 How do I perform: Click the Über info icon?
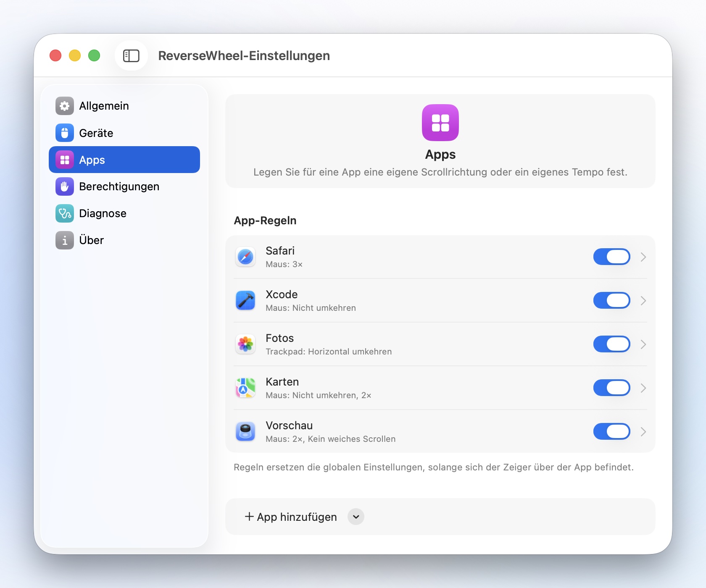pos(65,240)
